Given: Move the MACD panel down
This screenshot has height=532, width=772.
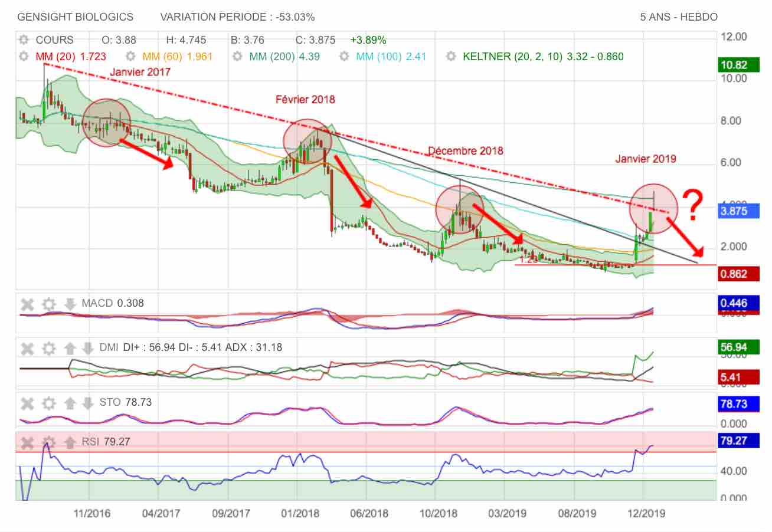Looking at the screenshot, I should [70, 304].
